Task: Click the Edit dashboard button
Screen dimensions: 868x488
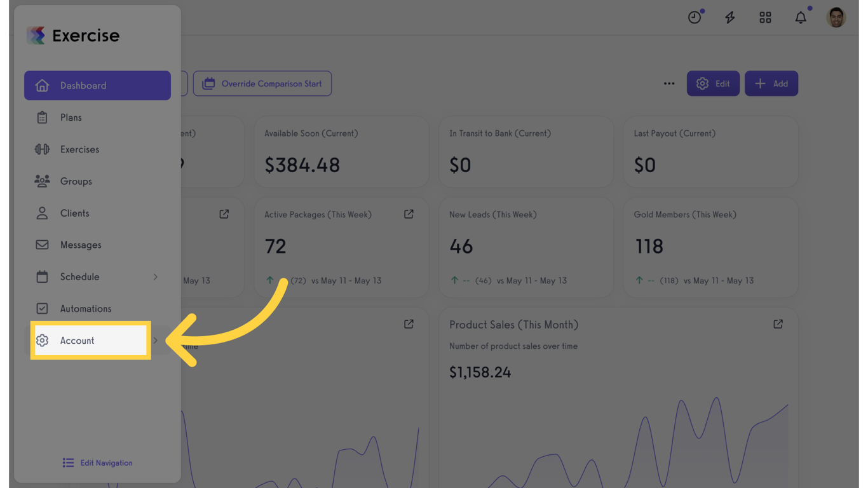Action: [x=713, y=83]
